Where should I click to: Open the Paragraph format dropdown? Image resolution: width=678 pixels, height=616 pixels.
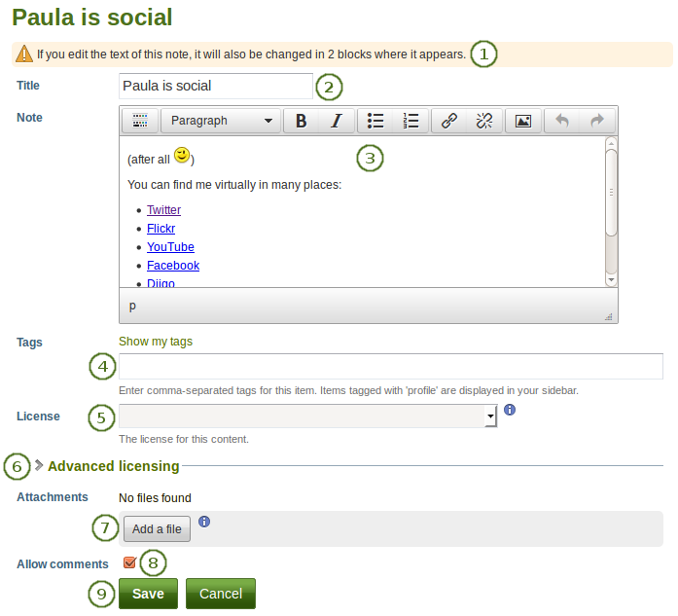point(221,121)
